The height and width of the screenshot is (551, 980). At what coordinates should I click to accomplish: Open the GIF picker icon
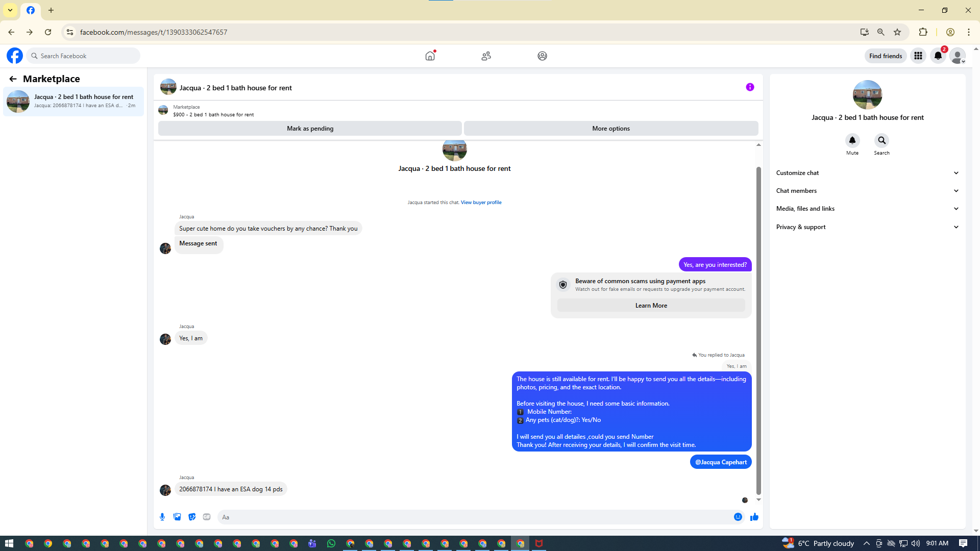(207, 517)
